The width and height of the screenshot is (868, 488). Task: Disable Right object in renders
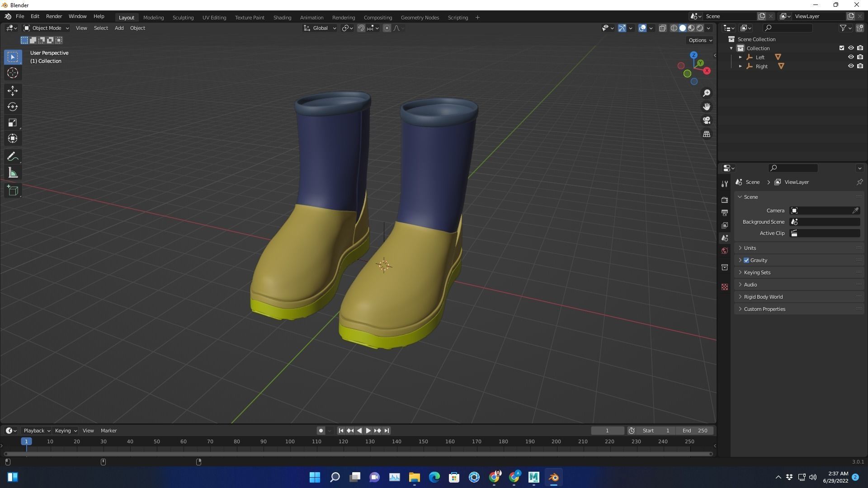pyautogui.click(x=860, y=66)
